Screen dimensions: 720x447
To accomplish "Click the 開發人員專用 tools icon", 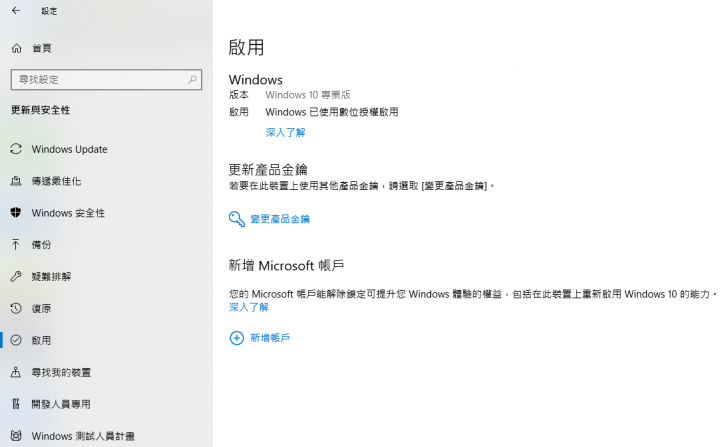I will point(16,404).
